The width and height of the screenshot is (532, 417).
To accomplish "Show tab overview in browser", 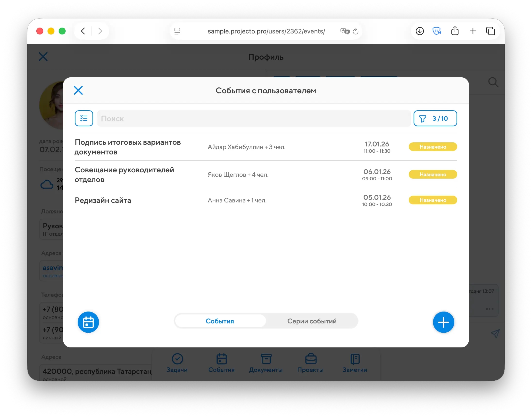I will click(x=490, y=31).
